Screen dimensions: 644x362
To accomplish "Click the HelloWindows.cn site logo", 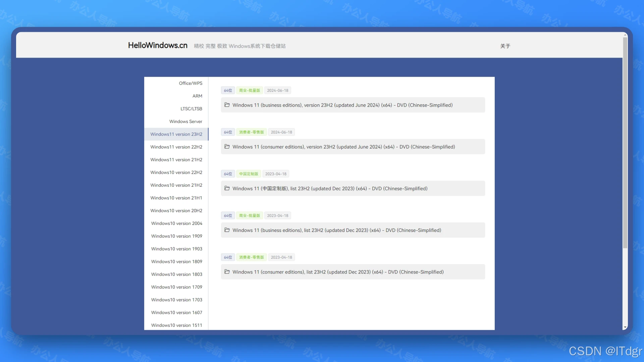I will point(158,45).
